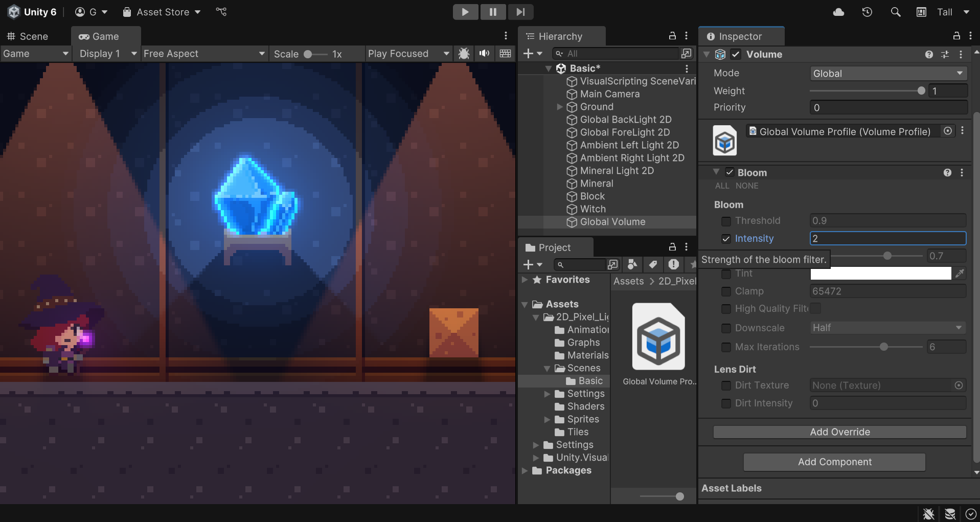Viewport: 980px width, 522px height.
Task: Toggle the Mute Audio speaker icon
Action: tap(484, 54)
